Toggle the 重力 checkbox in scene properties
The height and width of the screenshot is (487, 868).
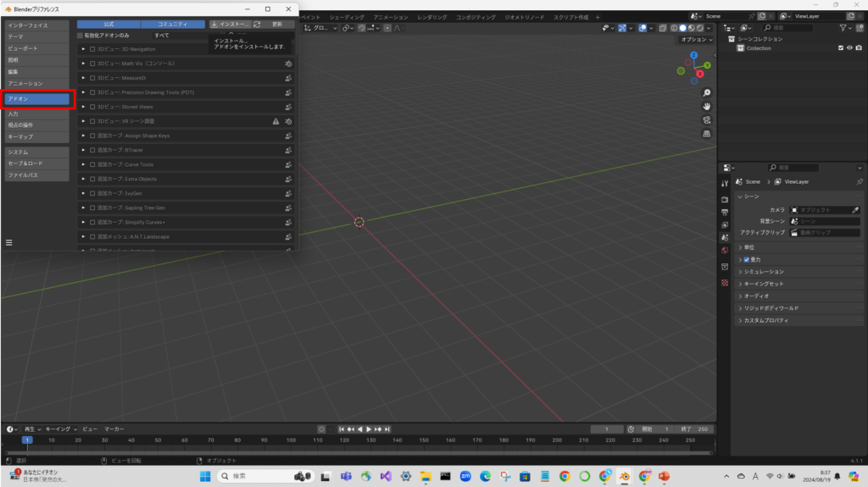pyautogui.click(x=746, y=259)
